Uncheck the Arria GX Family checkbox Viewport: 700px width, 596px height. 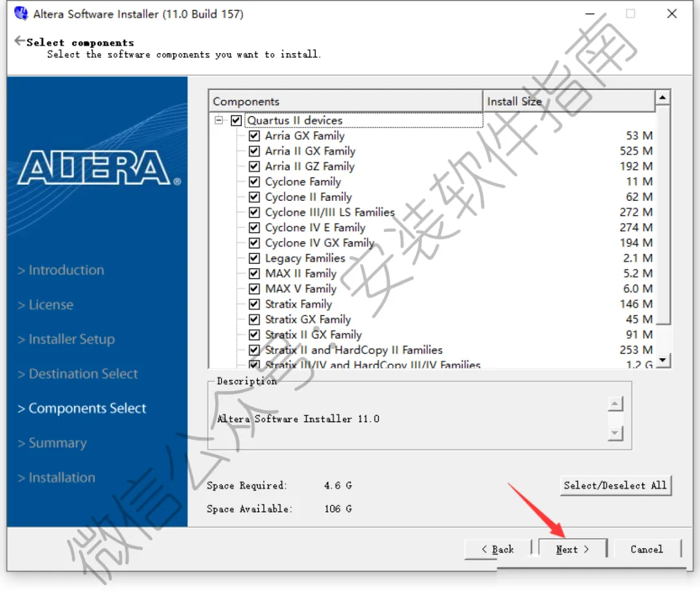tap(255, 135)
